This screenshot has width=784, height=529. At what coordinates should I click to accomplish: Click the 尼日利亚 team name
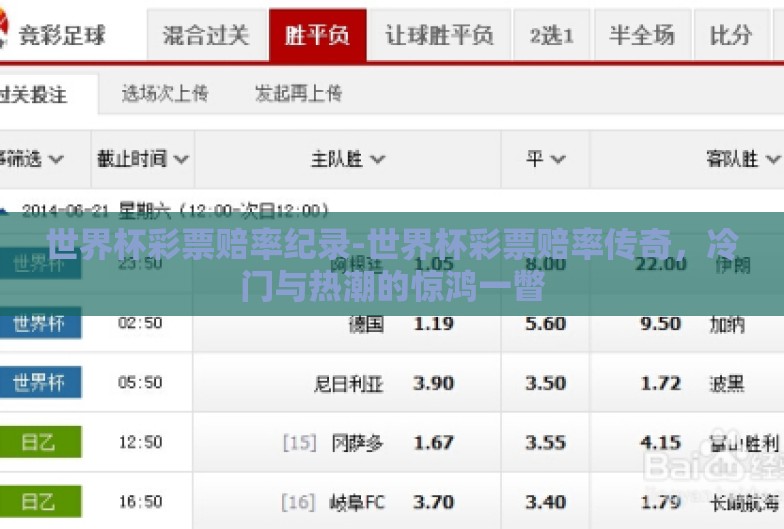pyautogui.click(x=348, y=384)
